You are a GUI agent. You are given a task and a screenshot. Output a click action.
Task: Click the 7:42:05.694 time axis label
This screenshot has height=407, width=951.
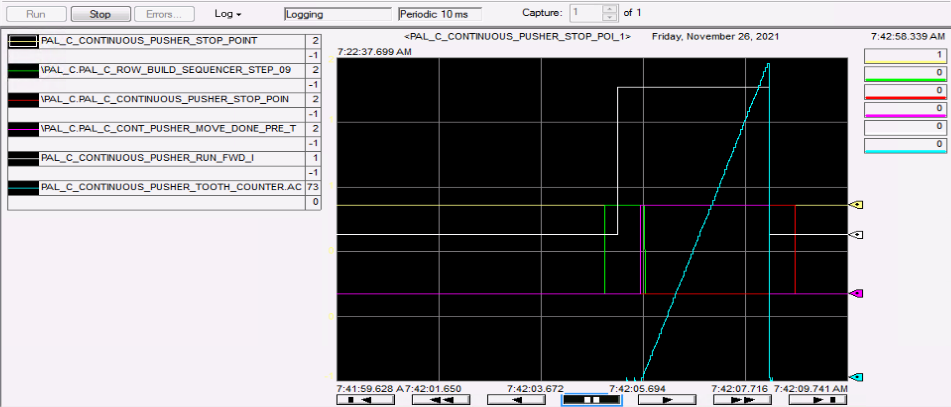click(638, 388)
